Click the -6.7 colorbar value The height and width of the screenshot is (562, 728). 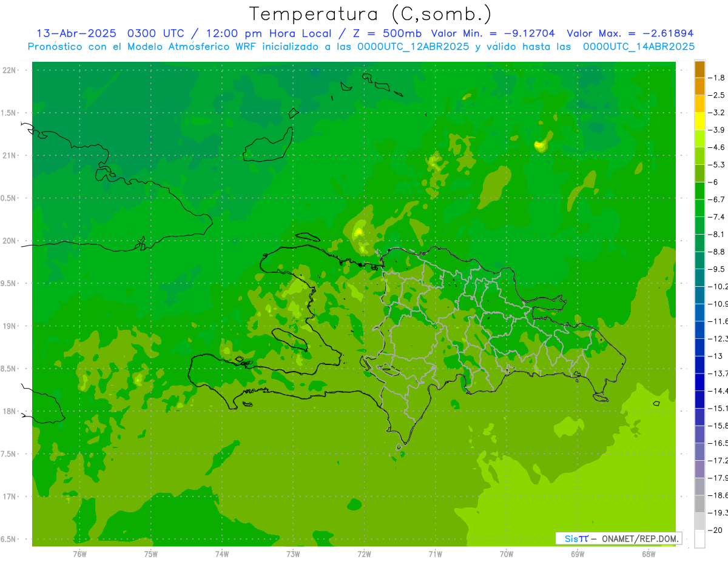tap(716, 199)
